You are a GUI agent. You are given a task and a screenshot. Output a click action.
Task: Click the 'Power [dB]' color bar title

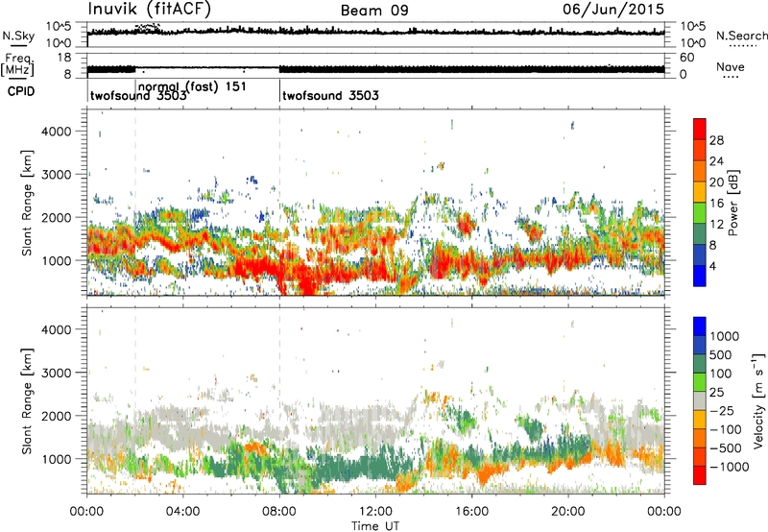pyautogui.click(x=732, y=203)
